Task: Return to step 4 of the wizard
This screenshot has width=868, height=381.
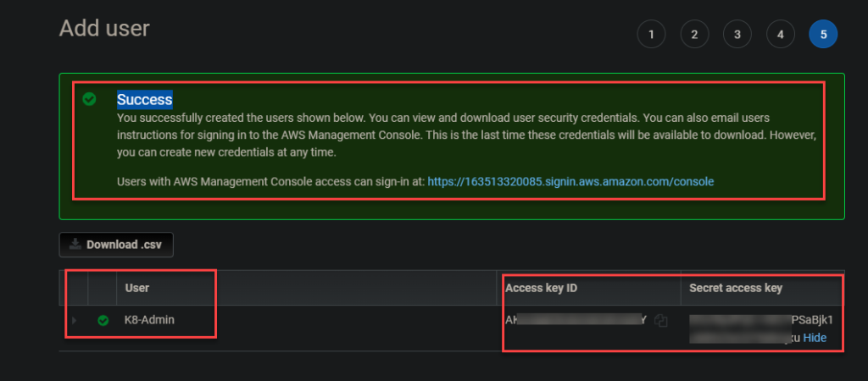Action: click(781, 35)
